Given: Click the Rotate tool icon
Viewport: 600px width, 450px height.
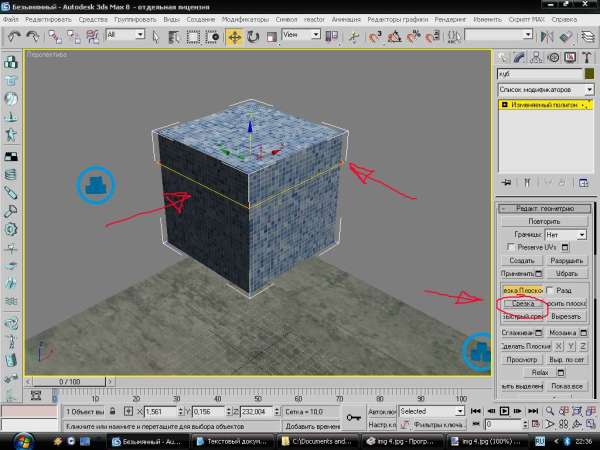Looking at the screenshot, I should pos(253,37).
